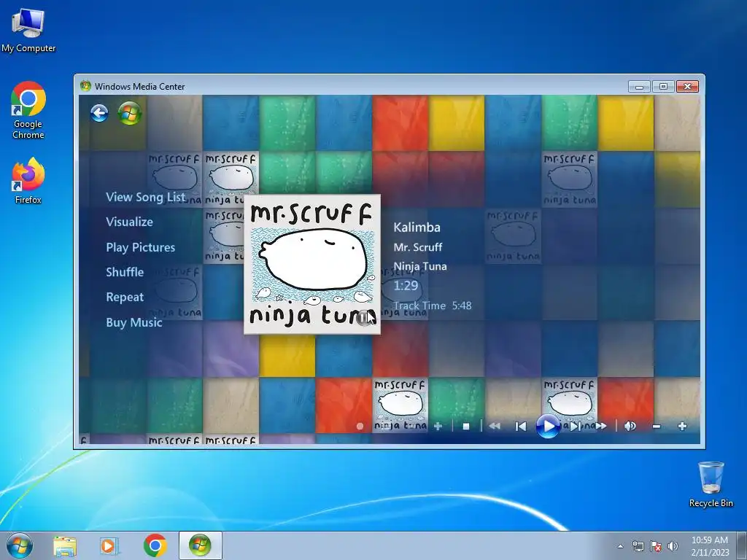Click the large blue play button

pos(548,426)
